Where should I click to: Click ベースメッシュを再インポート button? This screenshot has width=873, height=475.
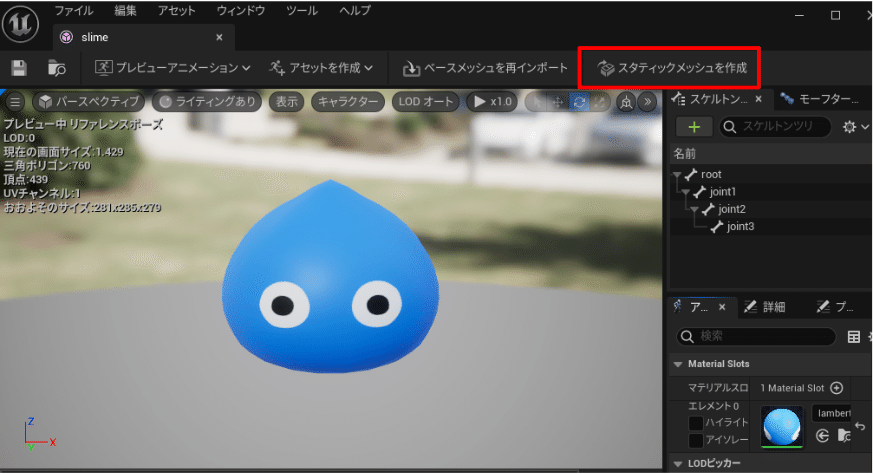click(x=485, y=68)
